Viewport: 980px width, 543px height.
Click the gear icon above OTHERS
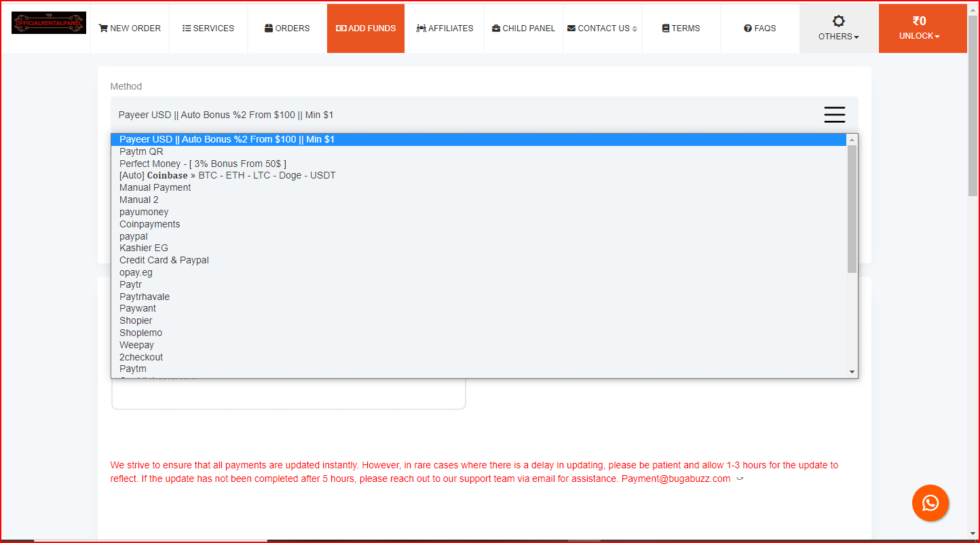[839, 21]
